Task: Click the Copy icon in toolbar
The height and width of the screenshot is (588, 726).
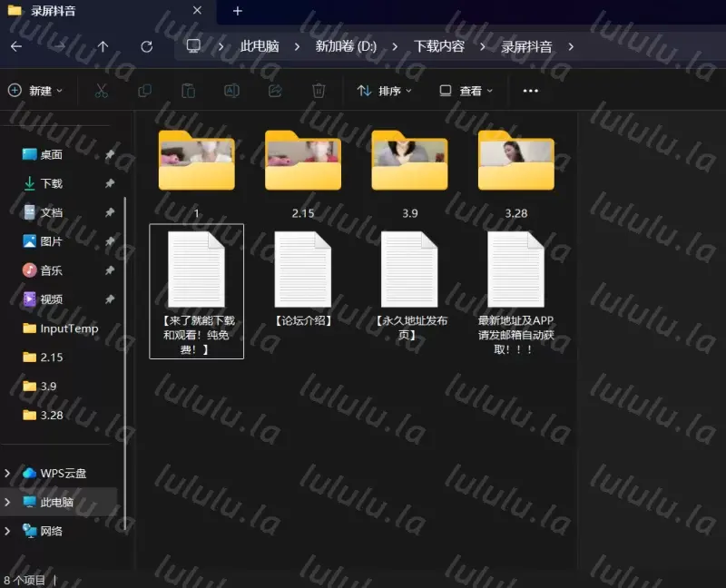Action: 144,91
